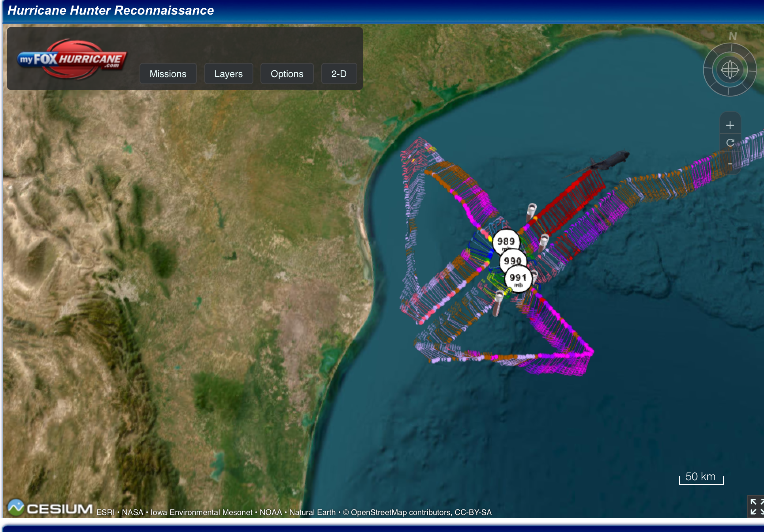Click the hurricane hunter aircraft model
764x532 pixels.
click(x=609, y=161)
